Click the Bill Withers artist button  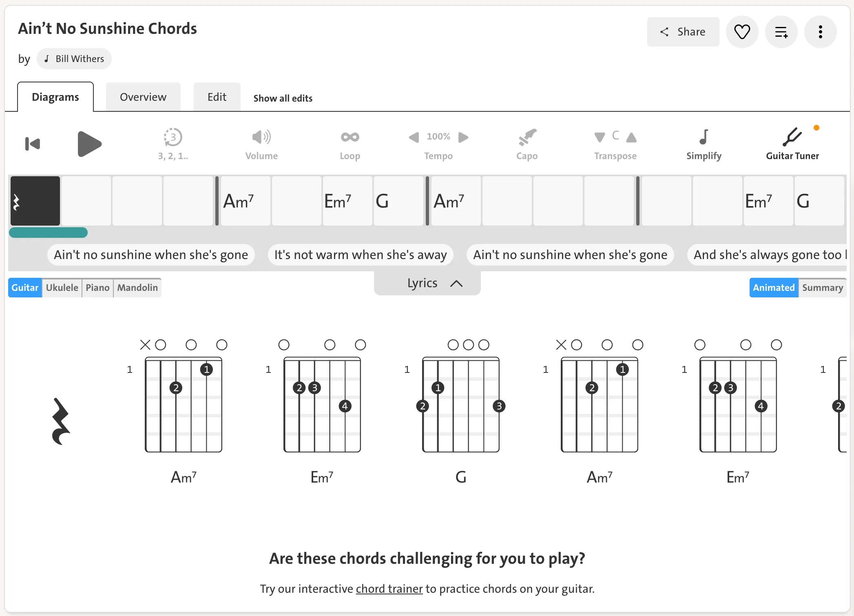pos(74,59)
